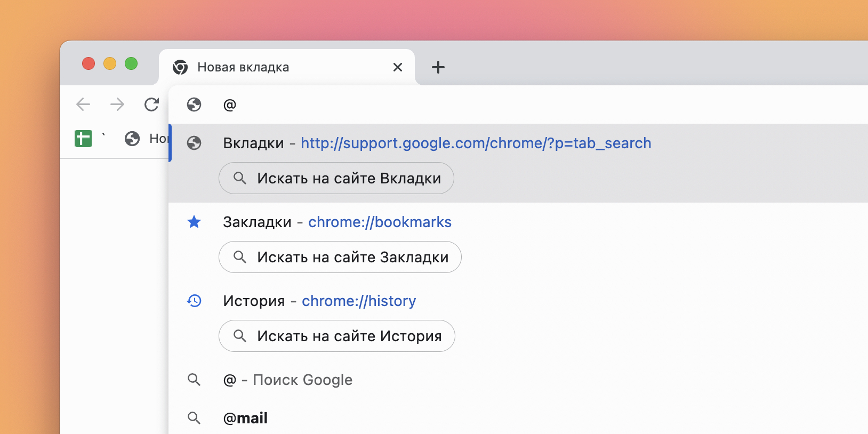The height and width of the screenshot is (434, 868).
Task: Click Искать на сайте Закладки button
Action: coord(340,257)
